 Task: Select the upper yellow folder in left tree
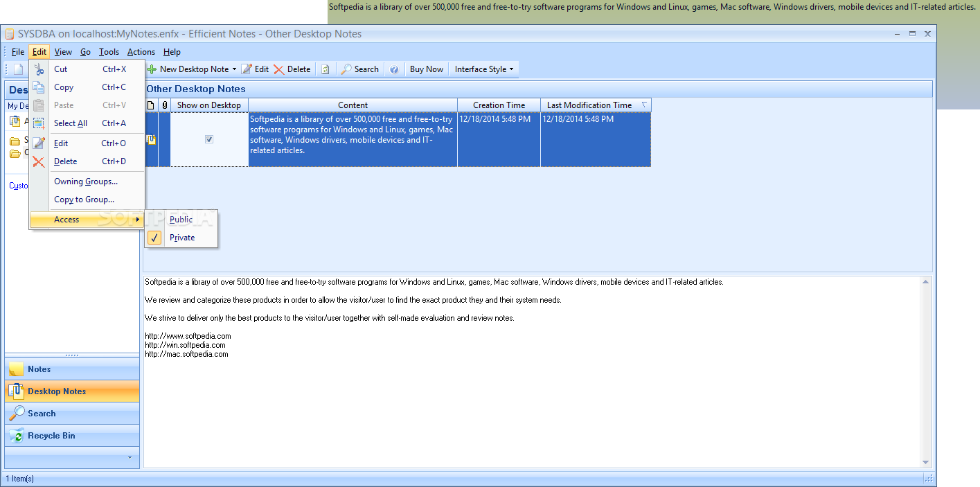pos(15,141)
